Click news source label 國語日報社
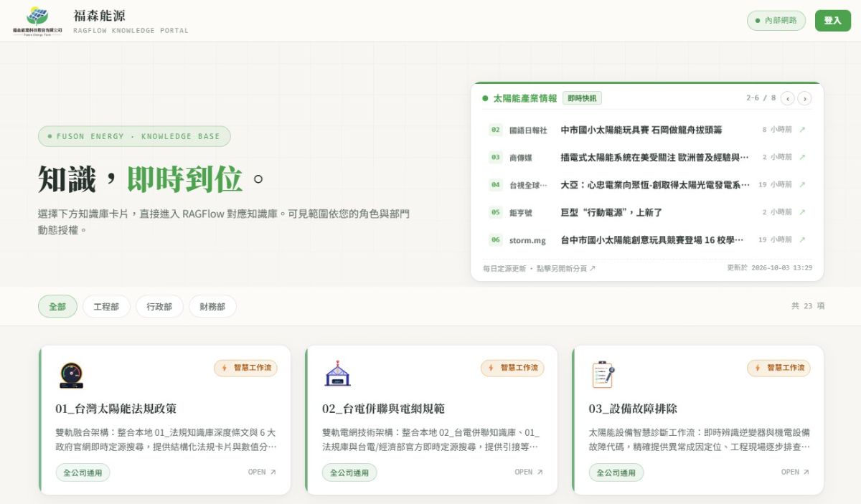861x504 pixels. (528, 130)
